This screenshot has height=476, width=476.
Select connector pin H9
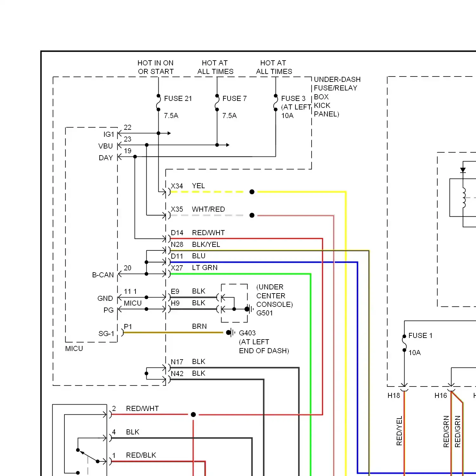(x=175, y=303)
